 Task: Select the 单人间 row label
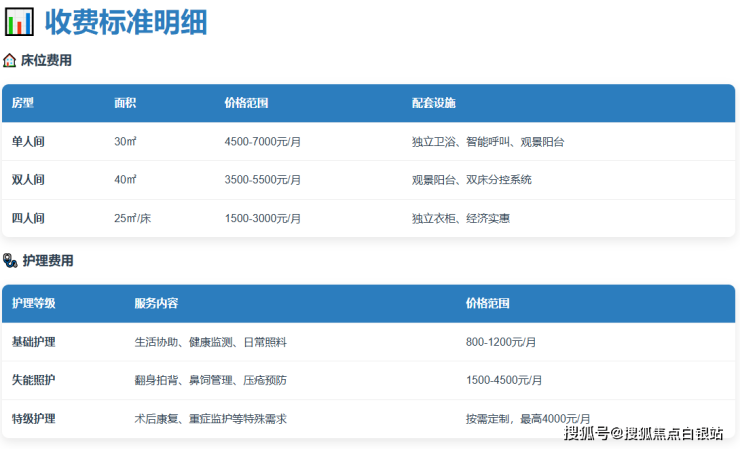[x=28, y=142]
